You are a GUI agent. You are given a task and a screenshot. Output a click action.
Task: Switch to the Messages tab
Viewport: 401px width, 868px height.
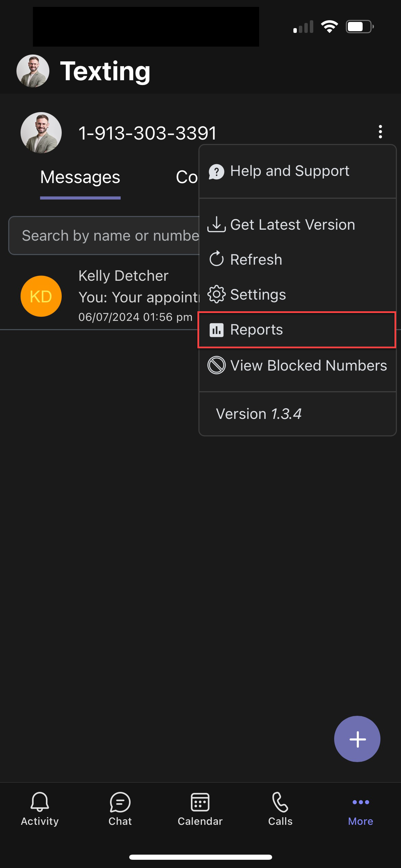point(80,178)
